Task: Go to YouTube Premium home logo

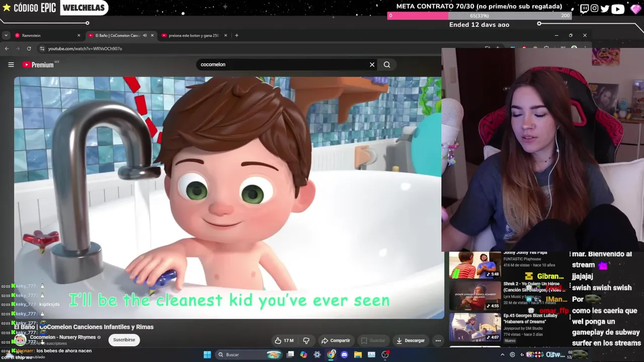Action: tap(39, 64)
